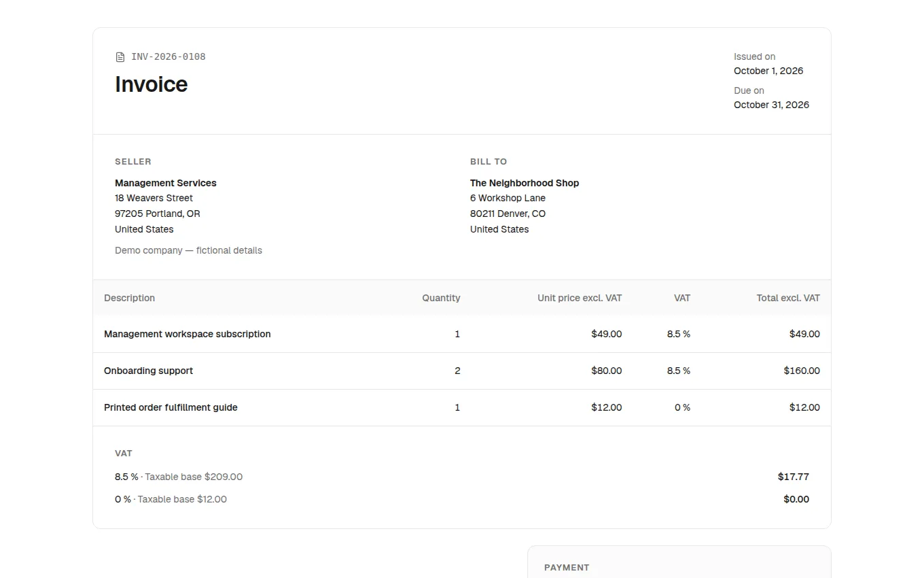This screenshot has width=924, height=578.
Task: Click the Description column header
Action: click(129, 298)
